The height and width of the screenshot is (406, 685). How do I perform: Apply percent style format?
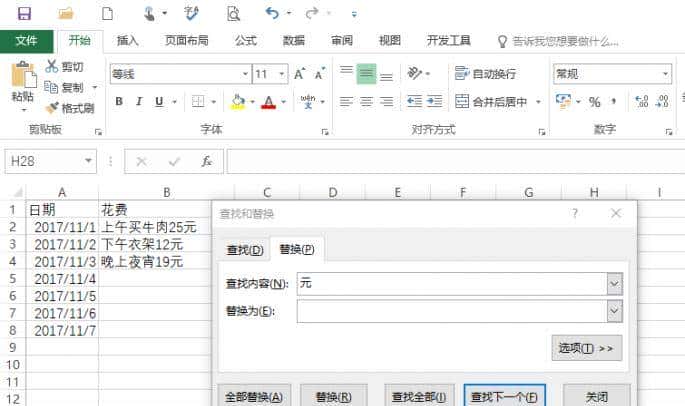(x=594, y=102)
